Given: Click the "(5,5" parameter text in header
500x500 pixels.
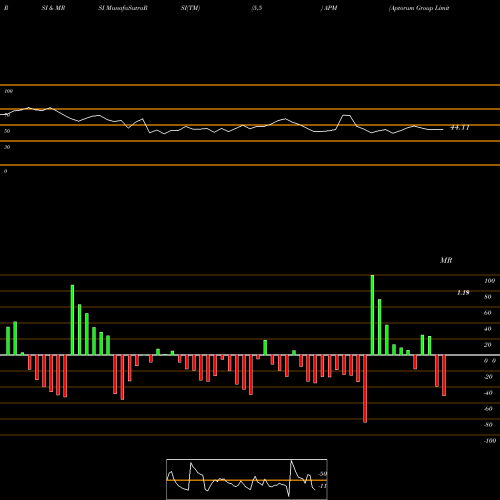Looking at the screenshot, I should (x=257, y=8).
